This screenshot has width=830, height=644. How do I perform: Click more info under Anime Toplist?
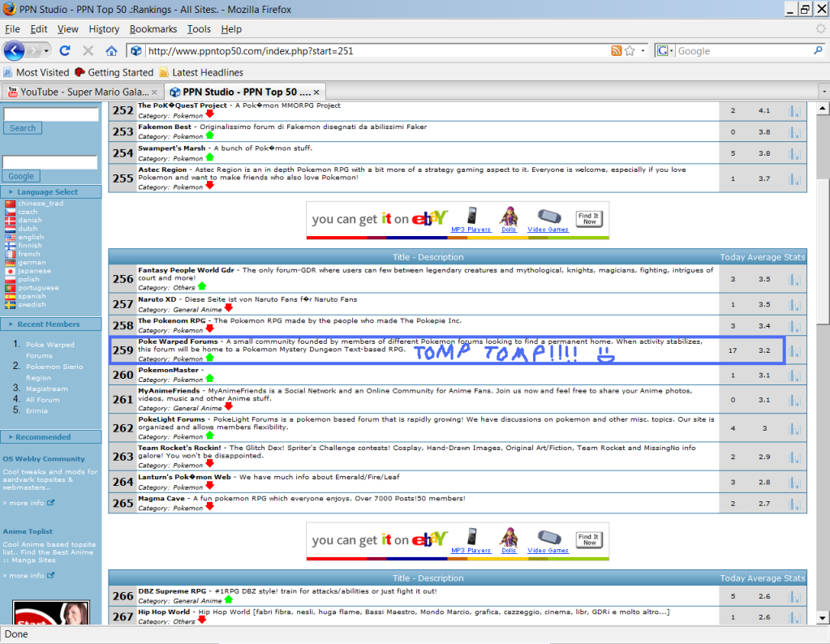point(28,575)
